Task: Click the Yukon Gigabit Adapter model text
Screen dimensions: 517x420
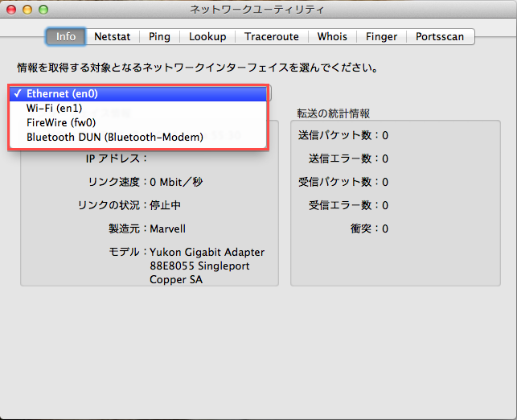Action: point(207,266)
